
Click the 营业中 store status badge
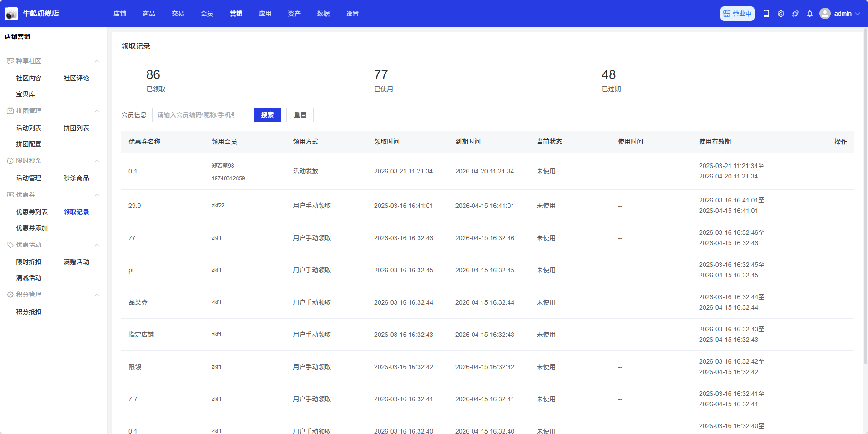737,14
